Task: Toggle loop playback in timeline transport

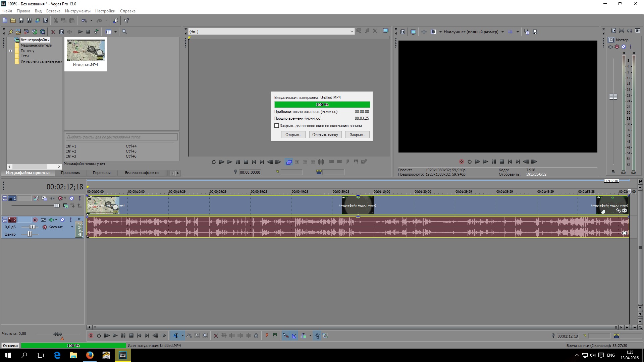Action: coord(99,336)
